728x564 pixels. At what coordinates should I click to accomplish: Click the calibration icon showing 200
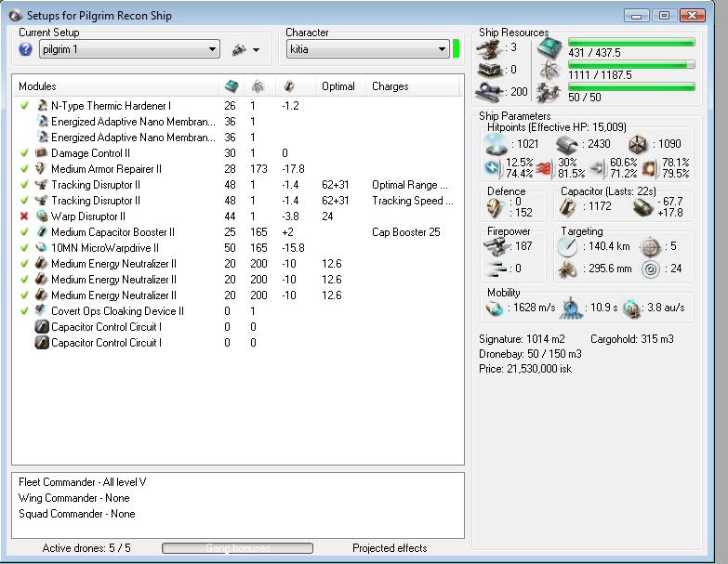(x=490, y=91)
